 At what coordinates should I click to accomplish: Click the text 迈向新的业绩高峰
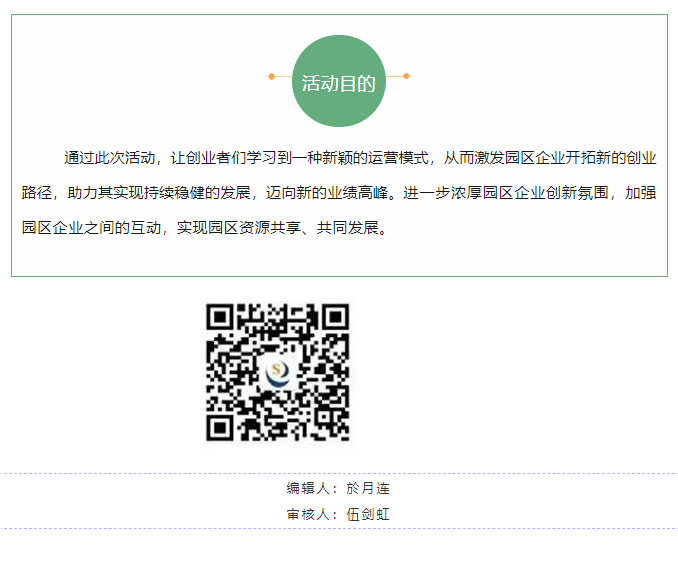tap(327, 193)
